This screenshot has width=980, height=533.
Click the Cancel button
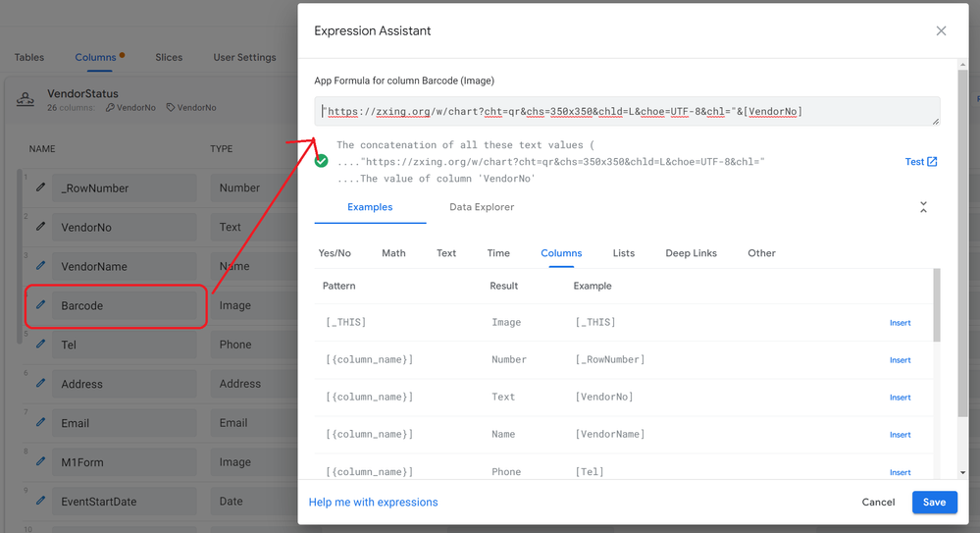pyautogui.click(x=878, y=503)
